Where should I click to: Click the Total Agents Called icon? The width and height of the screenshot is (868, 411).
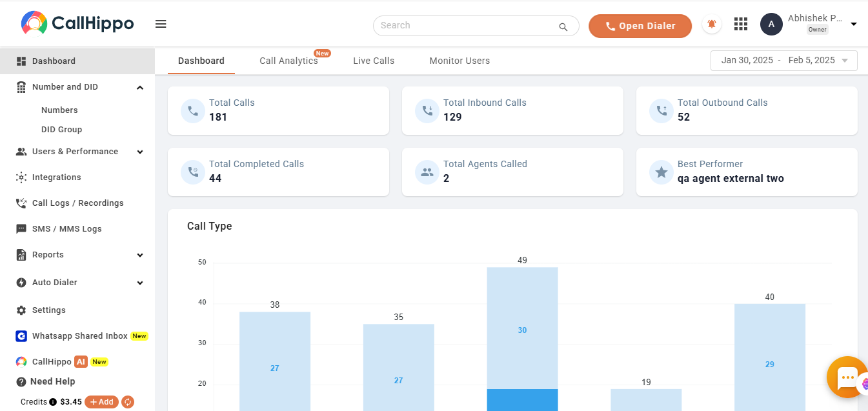pyautogui.click(x=427, y=172)
